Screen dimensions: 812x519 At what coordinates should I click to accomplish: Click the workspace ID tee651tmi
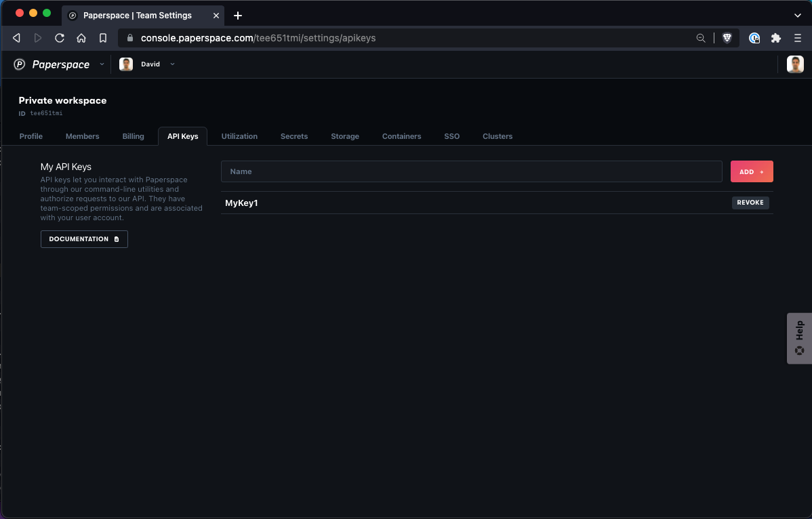(46, 112)
